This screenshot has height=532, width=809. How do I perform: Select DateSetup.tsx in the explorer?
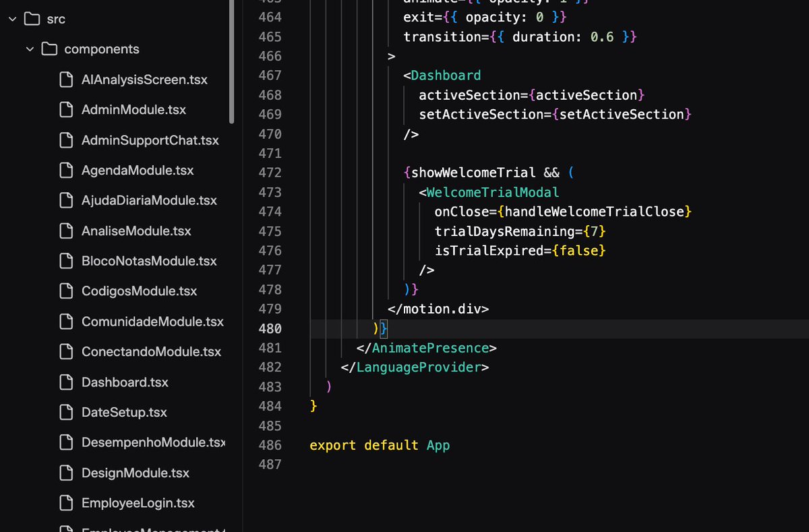(x=124, y=412)
